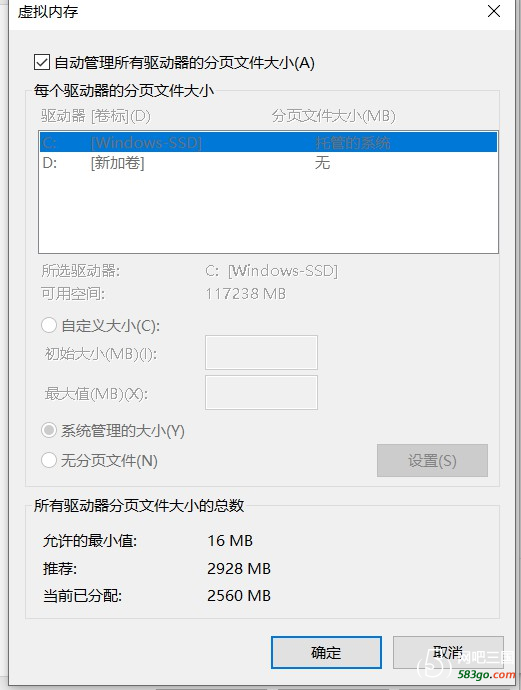
Task: Select the C: [Windows-SSD] drive row
Action: 268,142
